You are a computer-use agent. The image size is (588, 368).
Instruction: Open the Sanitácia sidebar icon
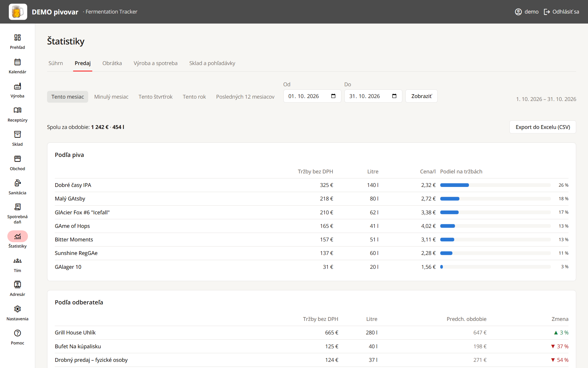(17, 183)
